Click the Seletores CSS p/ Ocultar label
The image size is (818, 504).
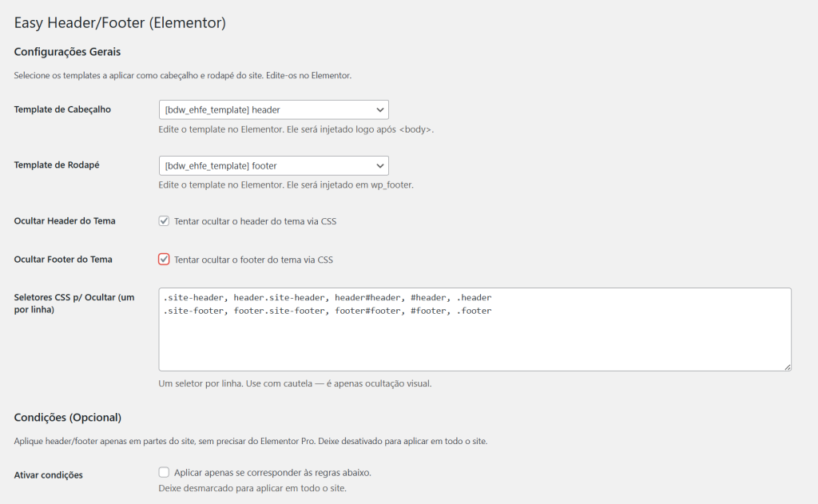(74, 304)
